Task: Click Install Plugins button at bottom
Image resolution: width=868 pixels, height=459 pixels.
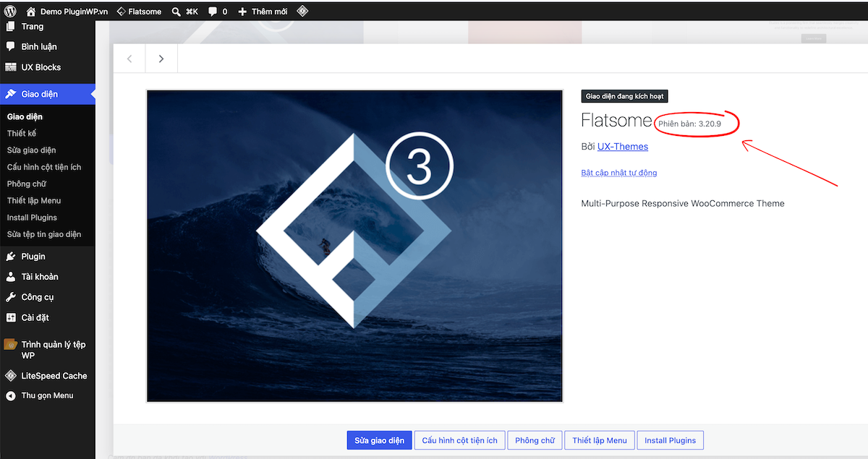Action: 671,440
